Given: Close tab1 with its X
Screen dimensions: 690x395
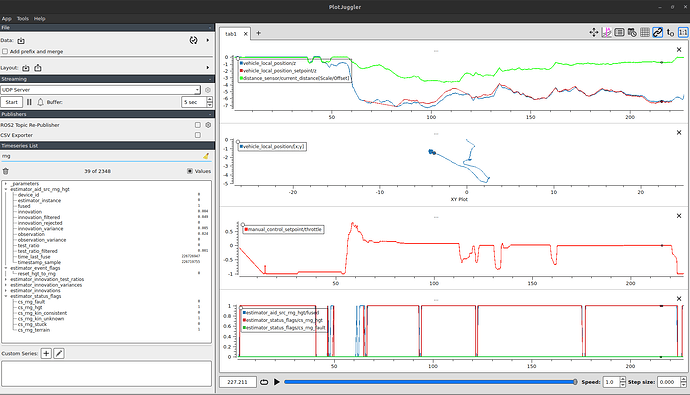Looking at the screenshot, I should coord(246,34).
